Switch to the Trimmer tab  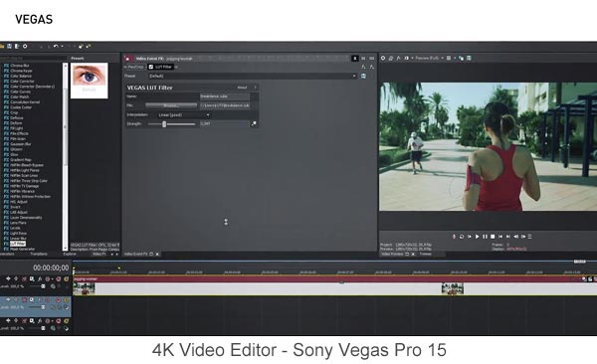(426, 254)
